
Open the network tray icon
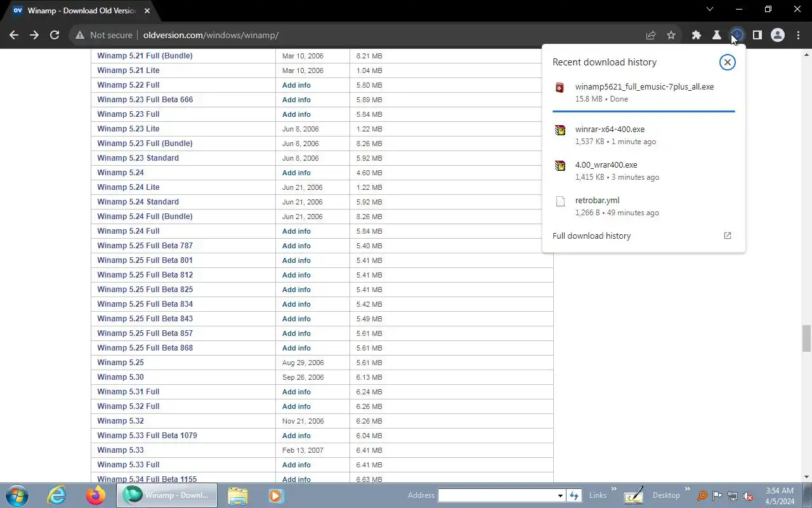click(733, 496)
